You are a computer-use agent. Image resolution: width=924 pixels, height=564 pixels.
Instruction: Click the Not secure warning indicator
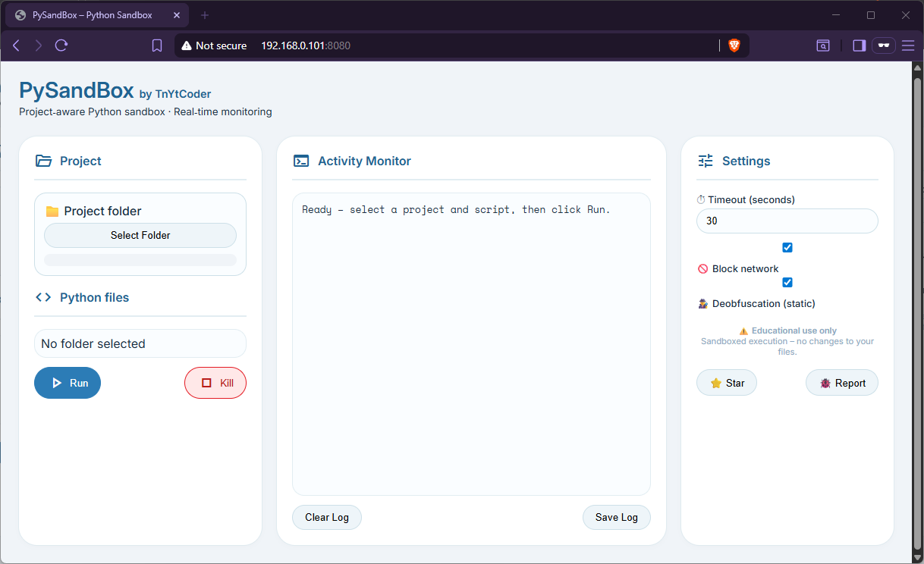point(214,45)
